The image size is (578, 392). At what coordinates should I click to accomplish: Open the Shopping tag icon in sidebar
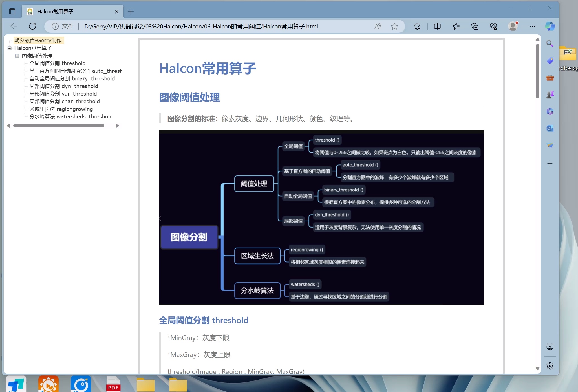[550, 61]
